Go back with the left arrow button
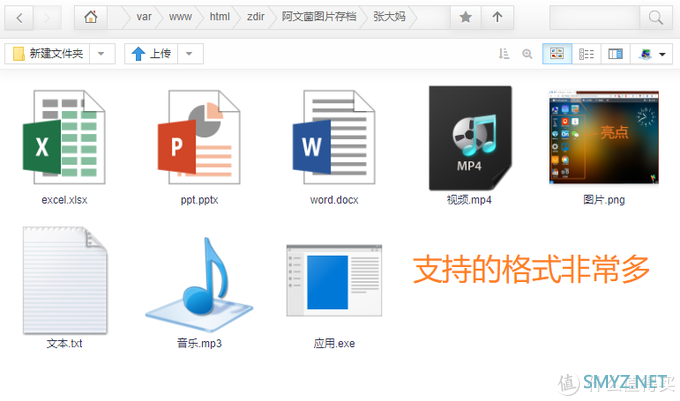 point(19,18)
